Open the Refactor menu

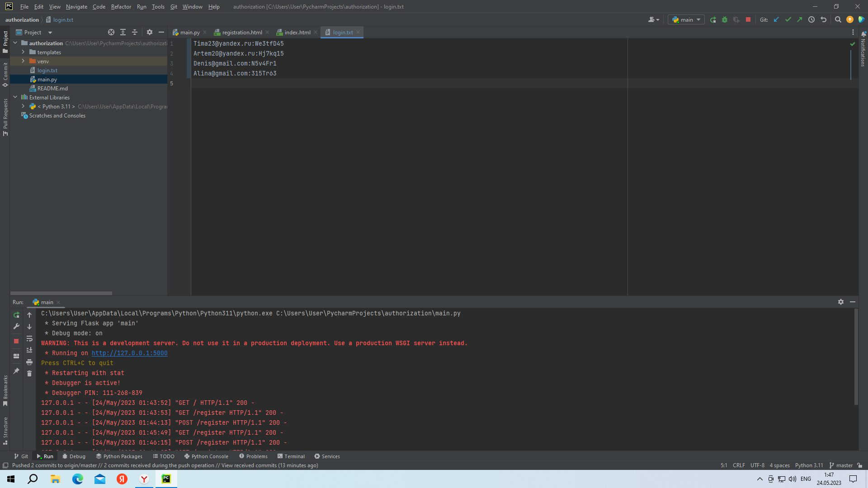(x=121, y=7)
